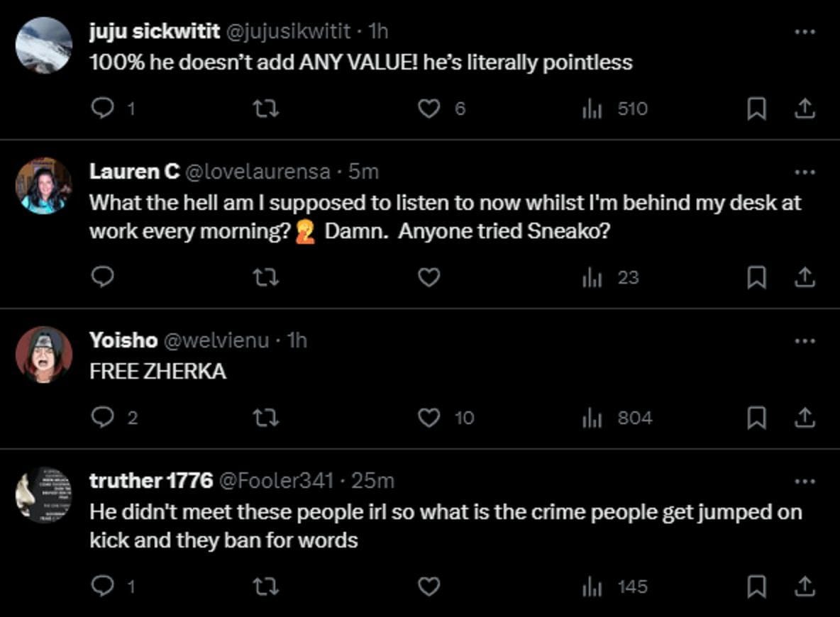840x617 pixels.
Task: Like truther 1776's tweet about kick bans
Action: (429, 587)
